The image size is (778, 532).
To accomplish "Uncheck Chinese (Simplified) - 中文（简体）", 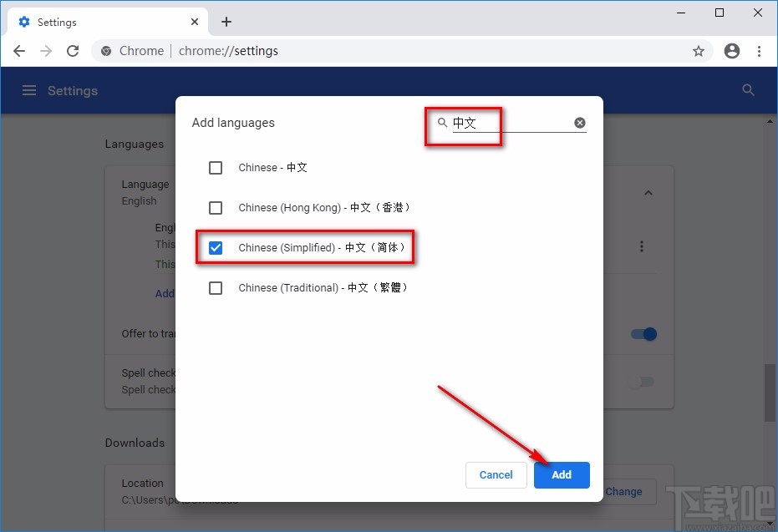I will coord(215,247).
